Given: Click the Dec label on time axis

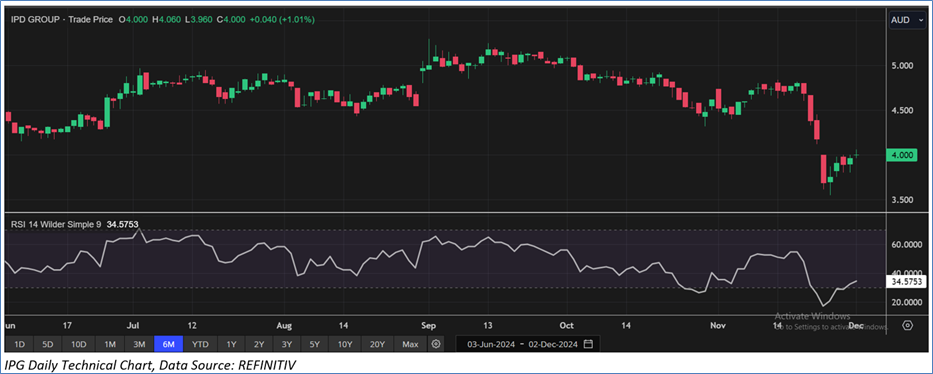Looking at the screenshot, I should point(856,326).
